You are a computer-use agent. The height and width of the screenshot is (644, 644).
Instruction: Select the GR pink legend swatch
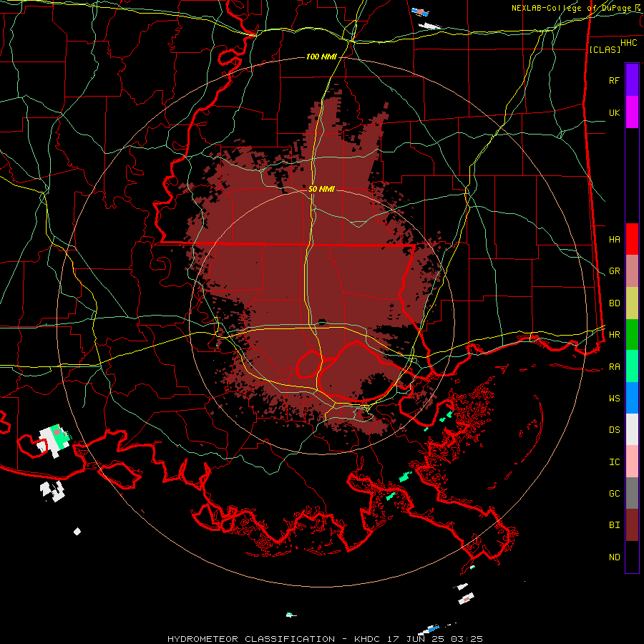[x=632, y=271]
